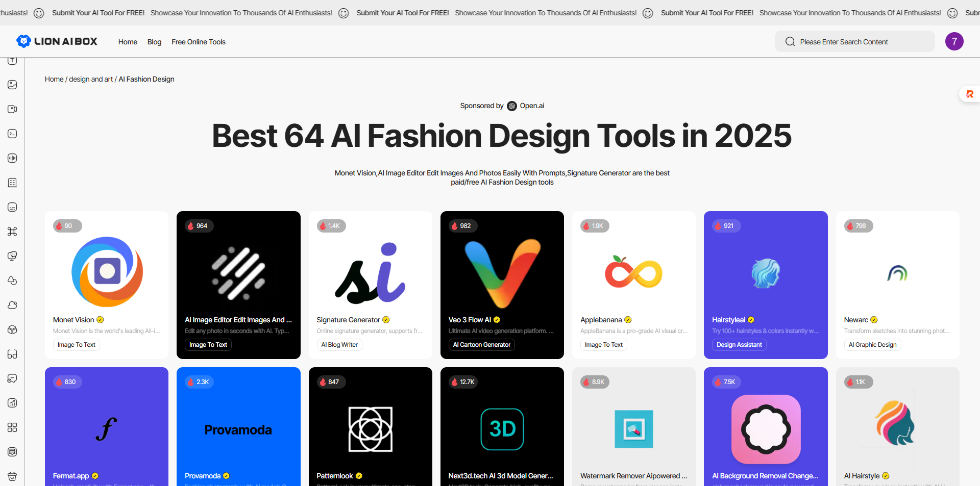980x486 pixels.
Task: Click the video camera icon in left sidebar
Action: 12,109
